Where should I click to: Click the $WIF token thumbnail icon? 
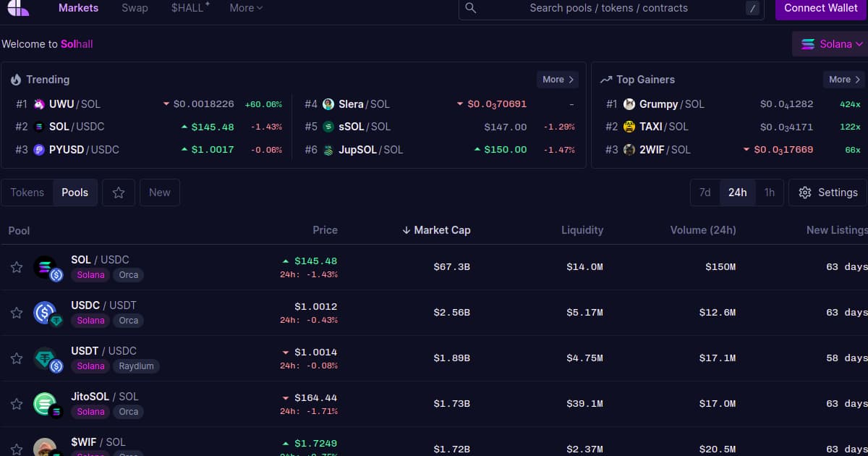point(44,447)
